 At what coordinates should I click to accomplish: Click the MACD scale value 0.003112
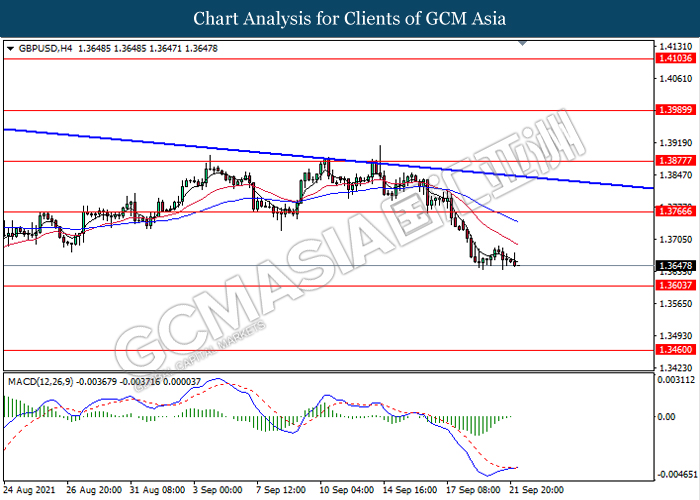(676, 380)
